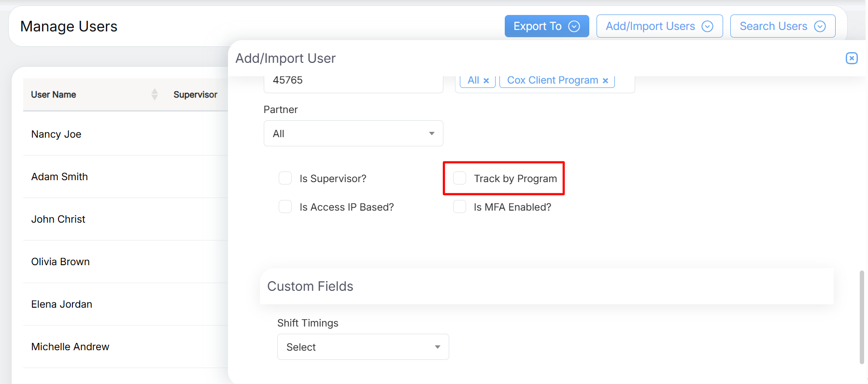Toggle Is Access IP Based checkbox
Image resolution: width=868 pixels, height=384 pixels.
click(x=285, y=207)
